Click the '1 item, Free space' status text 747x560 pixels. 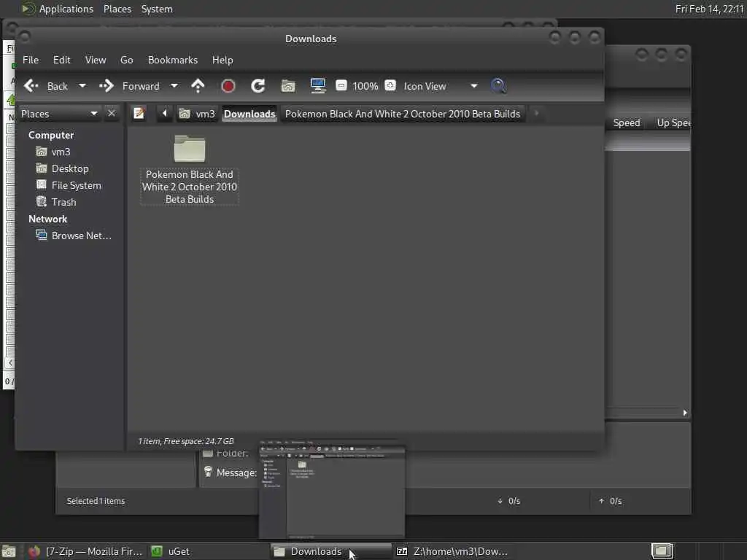[x=186, y=441]
